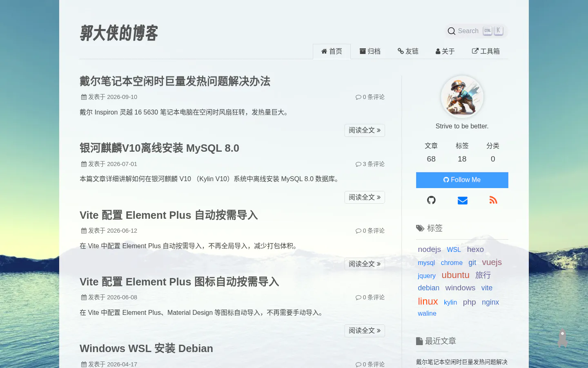Select the waline tag
Viewport: 588px width, 368px height.
[x=427, y=314]
